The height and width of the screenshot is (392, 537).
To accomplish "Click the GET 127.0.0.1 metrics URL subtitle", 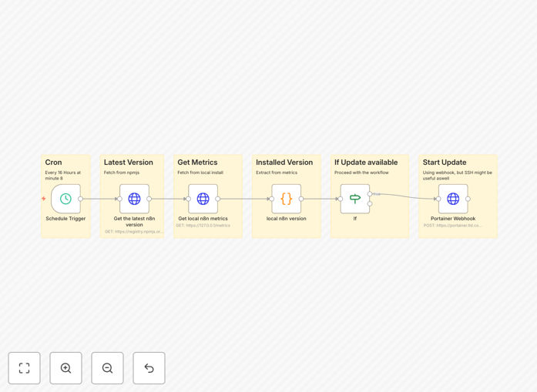I will (x=203, y=226).
